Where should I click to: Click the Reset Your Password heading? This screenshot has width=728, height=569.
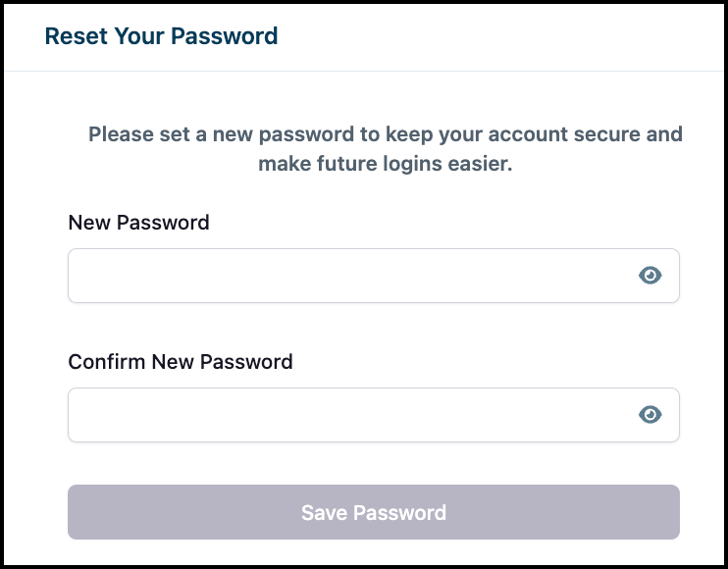click(x=162, y=36)
